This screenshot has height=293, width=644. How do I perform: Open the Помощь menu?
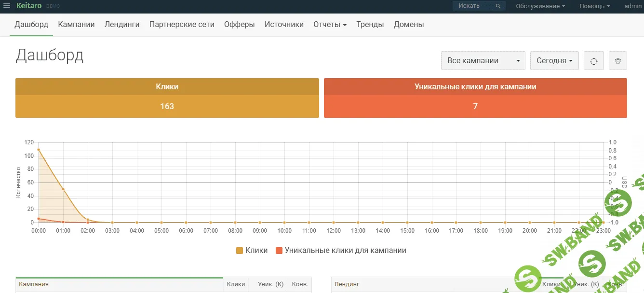[594, 6]
